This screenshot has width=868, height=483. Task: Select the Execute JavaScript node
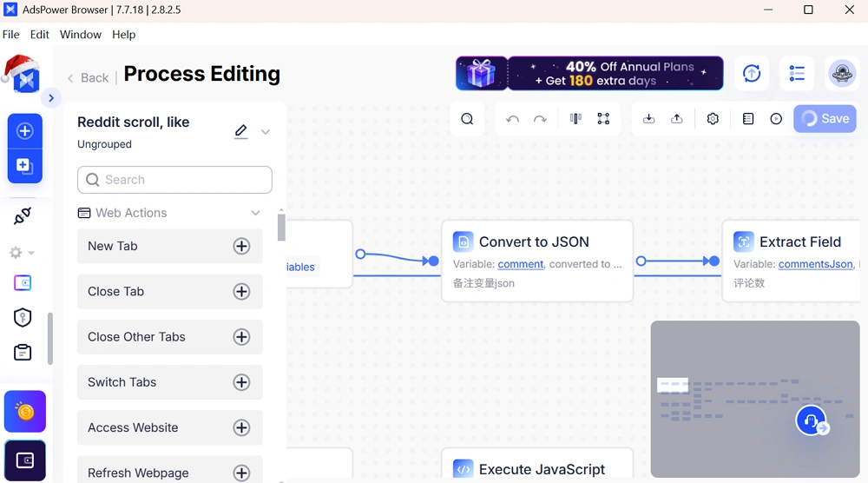click(537, 463)
